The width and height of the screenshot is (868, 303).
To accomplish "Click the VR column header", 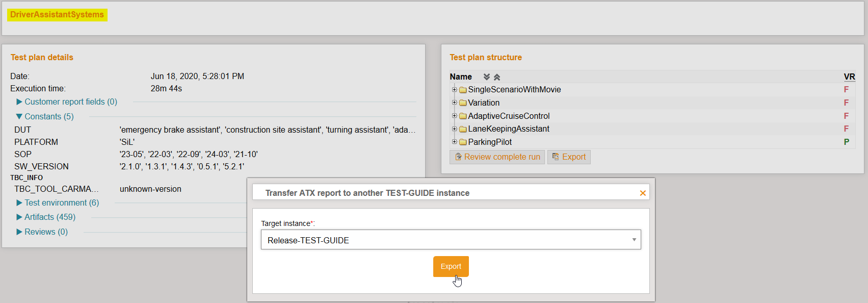I will tap(849, 77).
